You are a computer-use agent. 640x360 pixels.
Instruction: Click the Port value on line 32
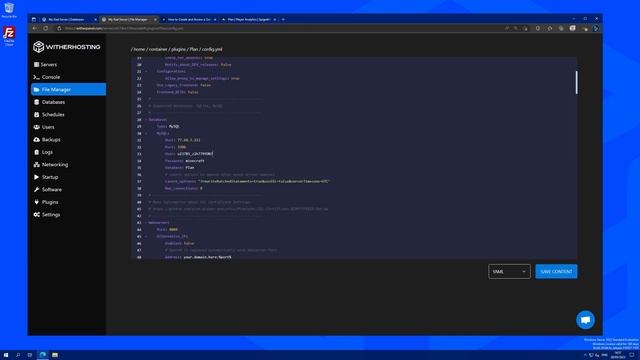[x=182, y=147]
